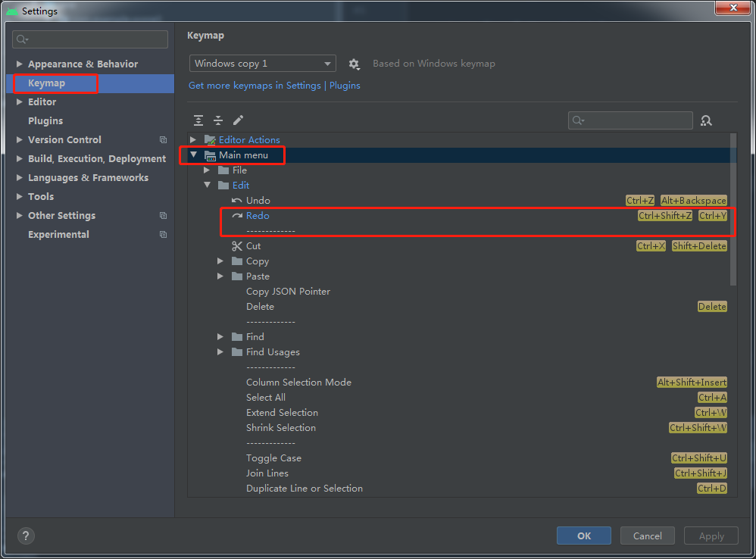Click the help question mark icon
756x559 pixels.
(25, 536)
